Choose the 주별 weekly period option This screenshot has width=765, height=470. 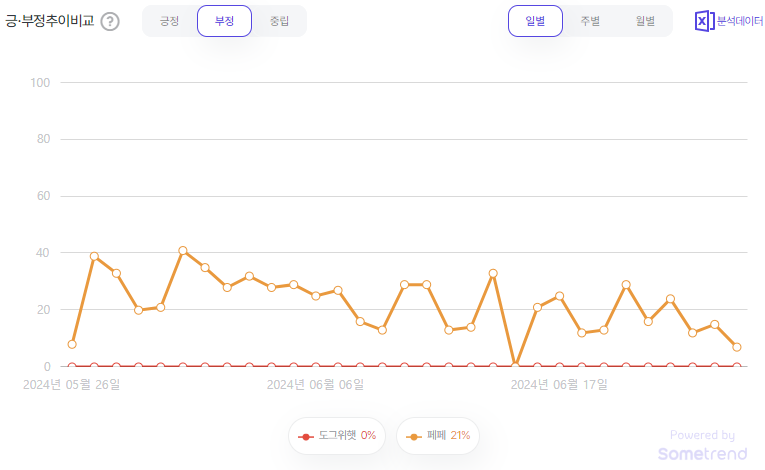590,21
